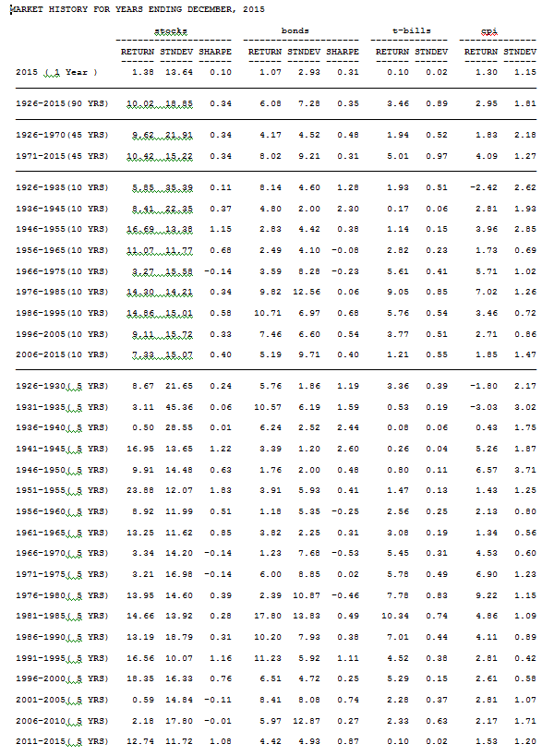Viewport: 542px width, 756px height.
Task: Click the bonds STNDEV column header
Action: point(304,52)
